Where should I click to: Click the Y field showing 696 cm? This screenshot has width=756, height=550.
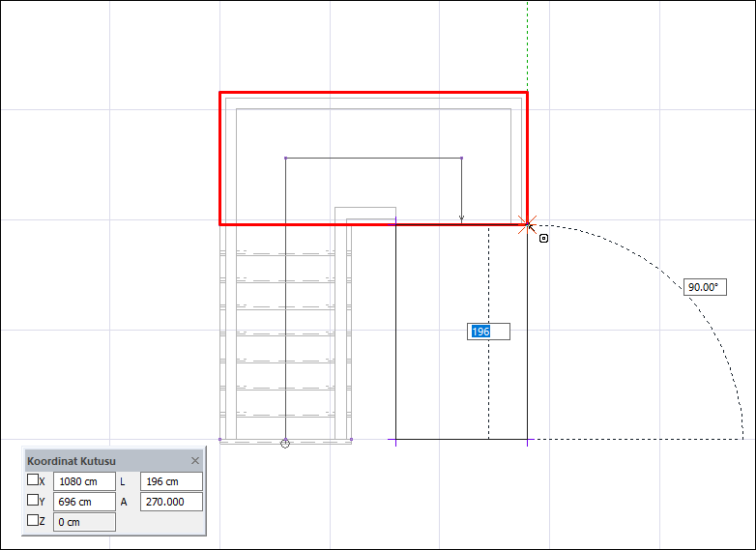point(84,502)
